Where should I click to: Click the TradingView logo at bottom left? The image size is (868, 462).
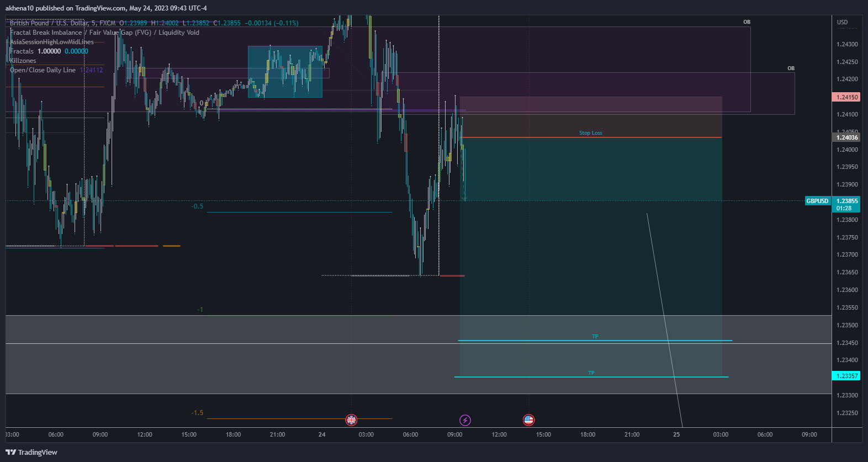[31, 452]
